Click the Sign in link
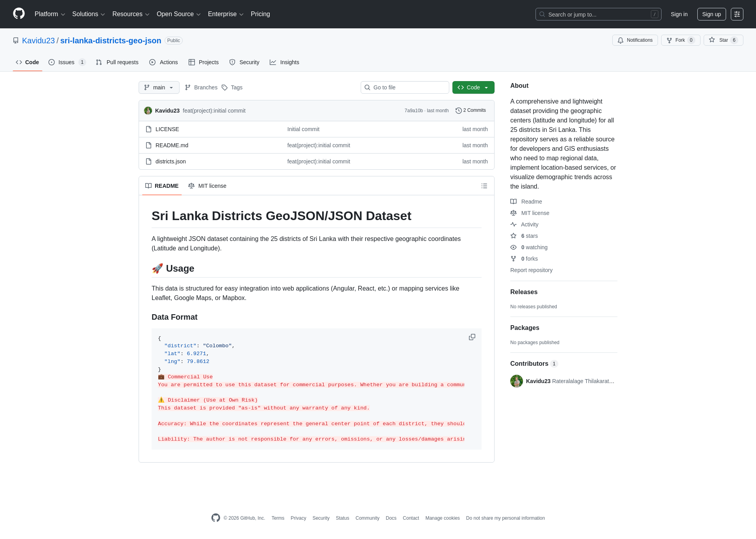 point(679,14)
